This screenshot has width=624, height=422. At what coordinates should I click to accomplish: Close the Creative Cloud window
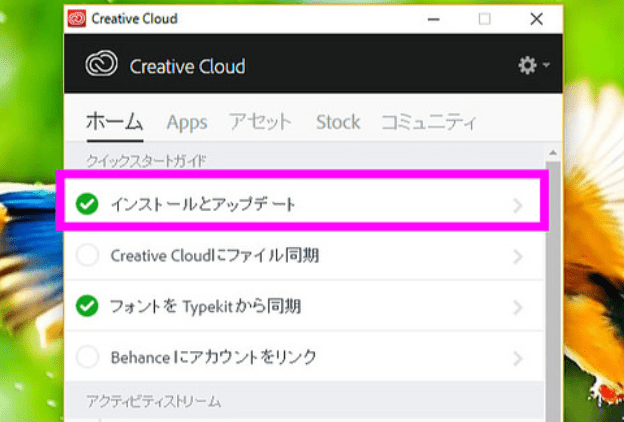pyautogui.click(x=536, y=18)
